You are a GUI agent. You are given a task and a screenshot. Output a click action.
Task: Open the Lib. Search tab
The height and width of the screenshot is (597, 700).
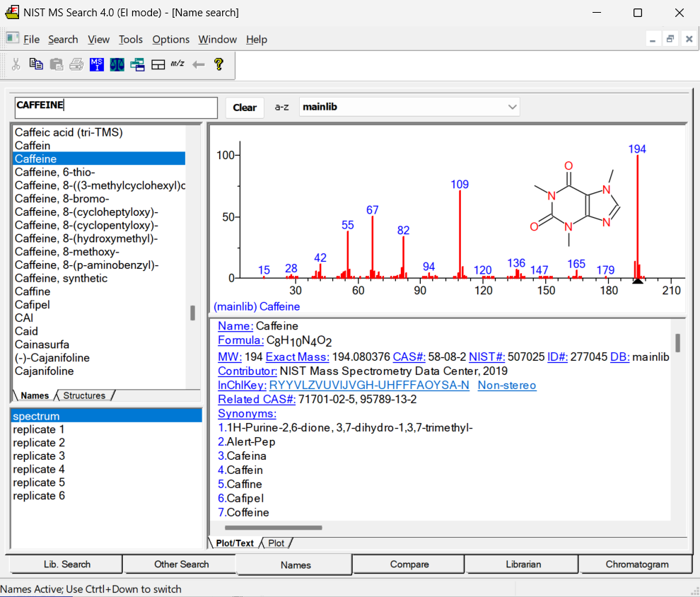click(67, 564)
